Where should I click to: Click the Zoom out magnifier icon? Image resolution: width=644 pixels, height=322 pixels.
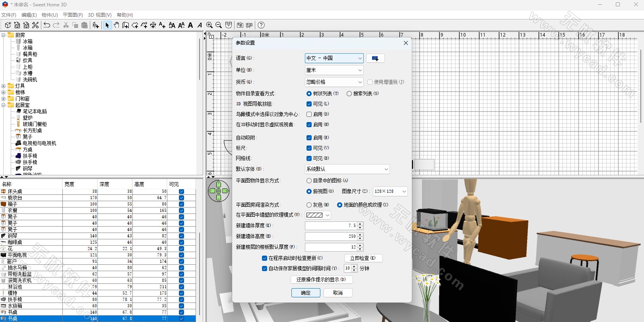pyautogui.click(x=219, y=25)
